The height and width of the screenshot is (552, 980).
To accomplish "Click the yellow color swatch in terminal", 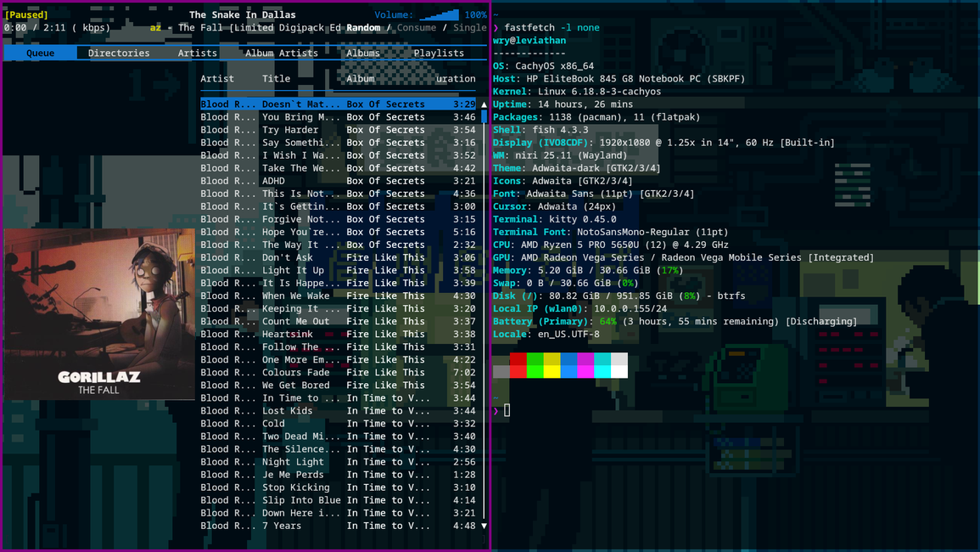I will point(552,365).
